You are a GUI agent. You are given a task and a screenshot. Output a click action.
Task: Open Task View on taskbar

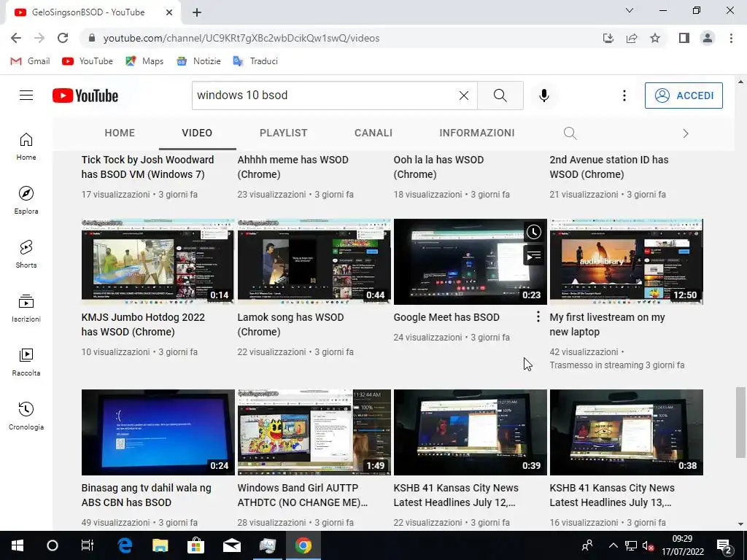click(88, 545)
